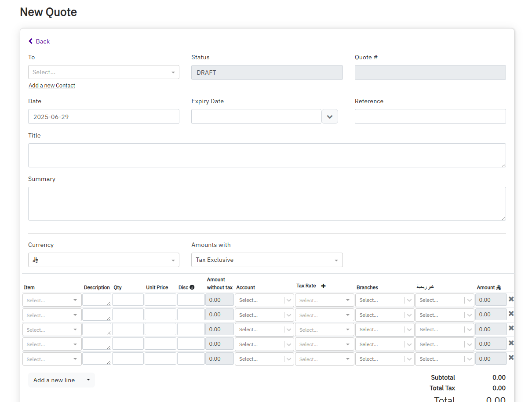Remove the fifth line item row
The width and height of the screenshot is (532, 402).
511,358
